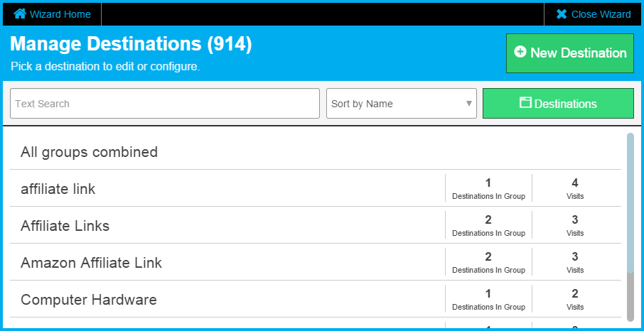Select the All groups combined row

[x=316, y=152]
